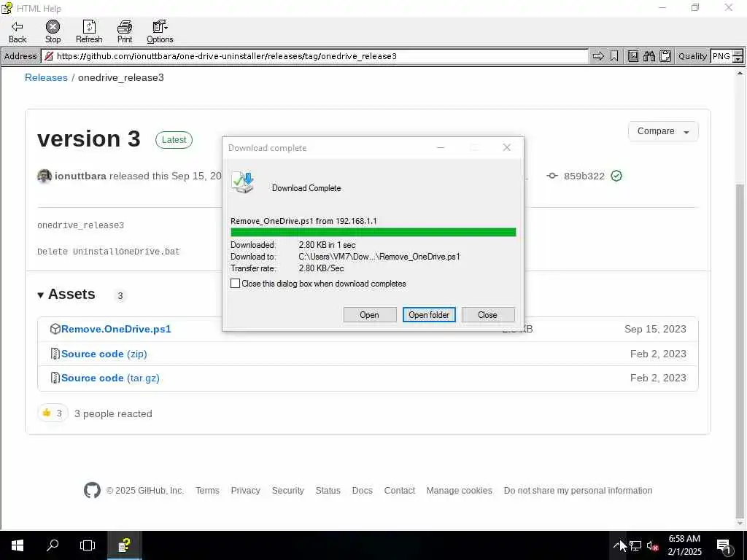This screenshot has width=747, height=560.
Task: Open the Compare dropdown
Action: point(663,131)
